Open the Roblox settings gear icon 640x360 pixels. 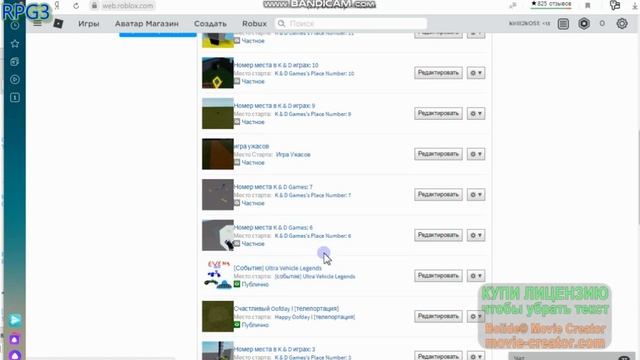[622, 24]
